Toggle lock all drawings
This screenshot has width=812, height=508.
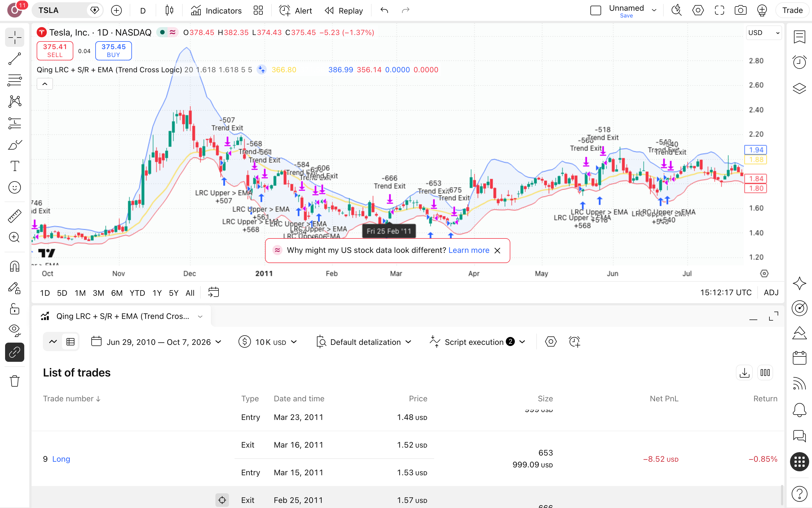click(14, 309)
